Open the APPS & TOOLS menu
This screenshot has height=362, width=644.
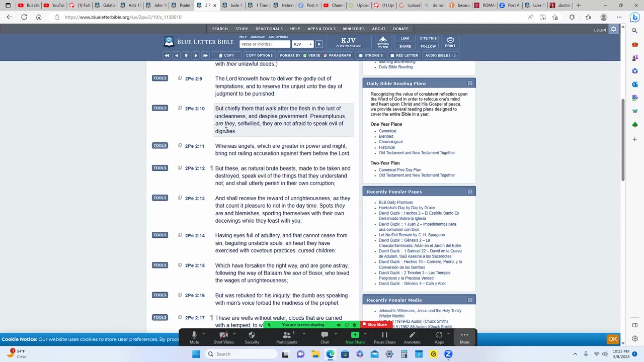pos(321,29)
